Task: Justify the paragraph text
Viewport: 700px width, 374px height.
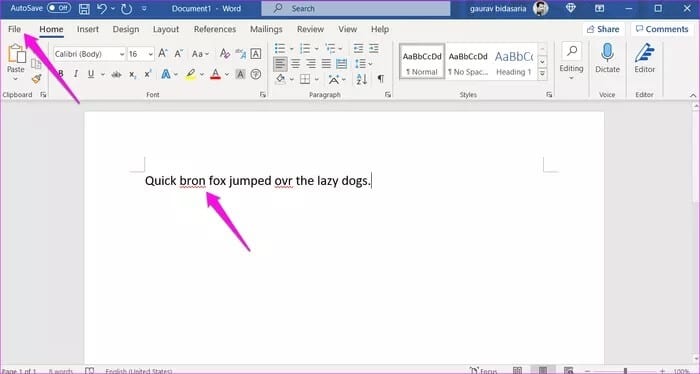Action: (x=326, y=64)
